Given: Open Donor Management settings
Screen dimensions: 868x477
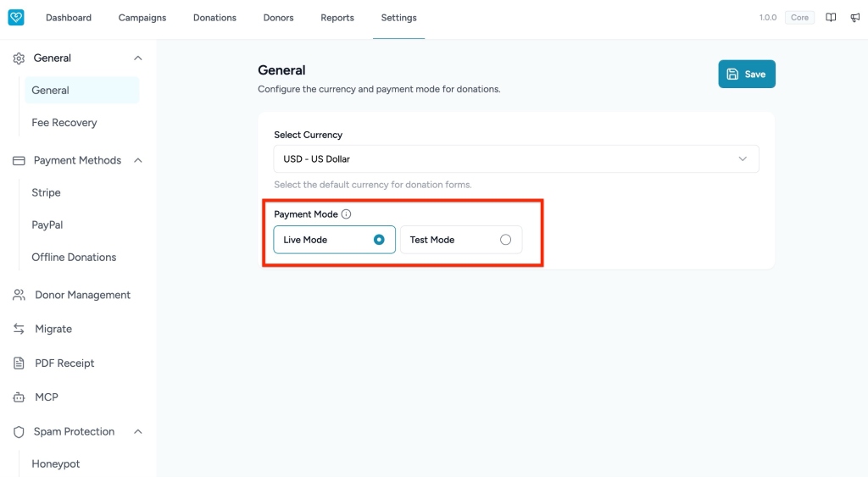Looking at the screenshot, I should [x=82, y=295].
